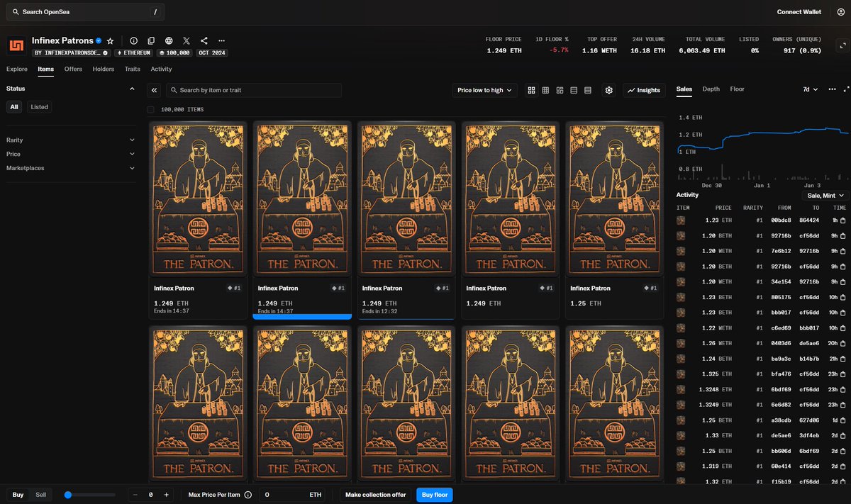Click the Max Price Per Item info icon
851x504 pixels.
(247, 495)
